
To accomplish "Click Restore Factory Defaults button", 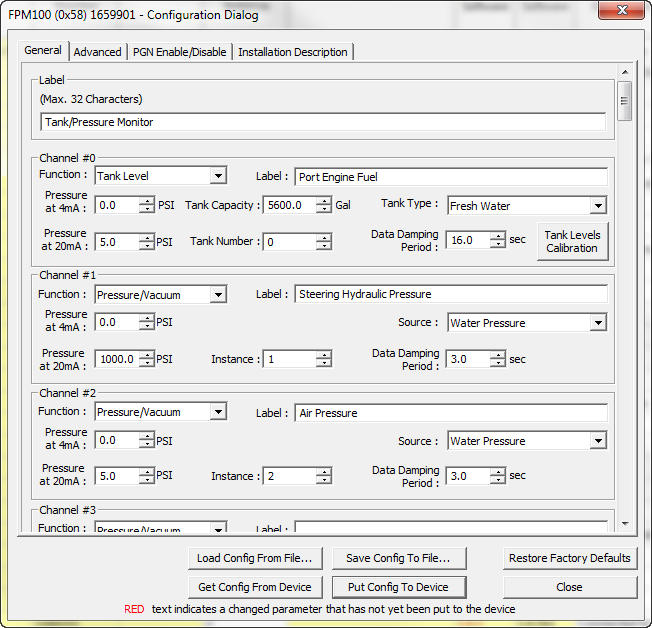I will pyautogui.click(x=569, y=558).
